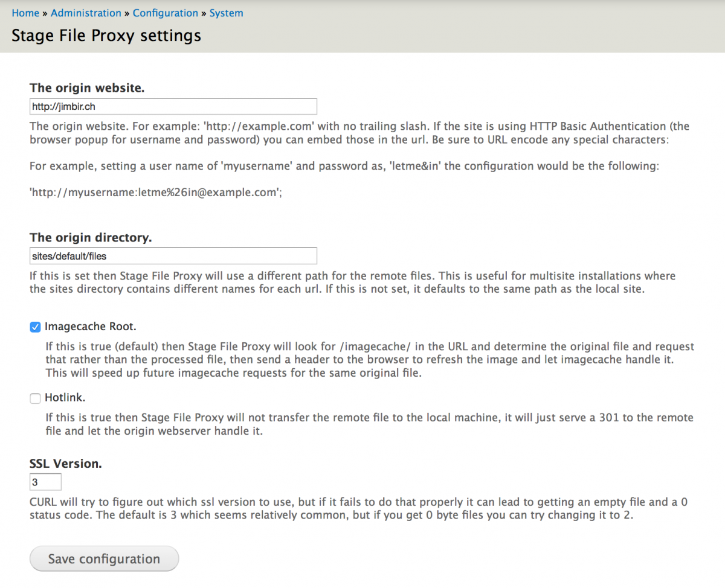Viewport: 725px width, 588px height.
Task: Click the CURL ssl version help text
Action: coord(359,509)
